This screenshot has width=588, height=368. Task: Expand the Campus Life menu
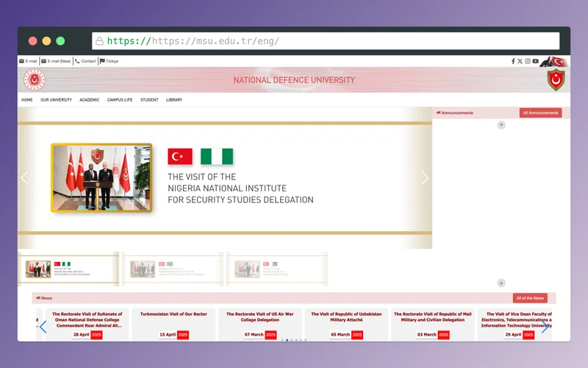point(120,100)
